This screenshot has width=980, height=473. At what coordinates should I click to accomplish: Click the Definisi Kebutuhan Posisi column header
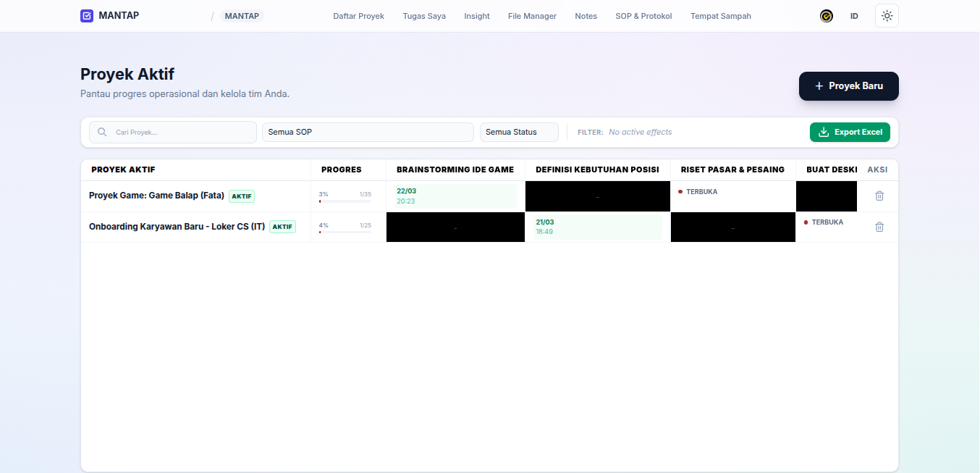click(597, 169)
